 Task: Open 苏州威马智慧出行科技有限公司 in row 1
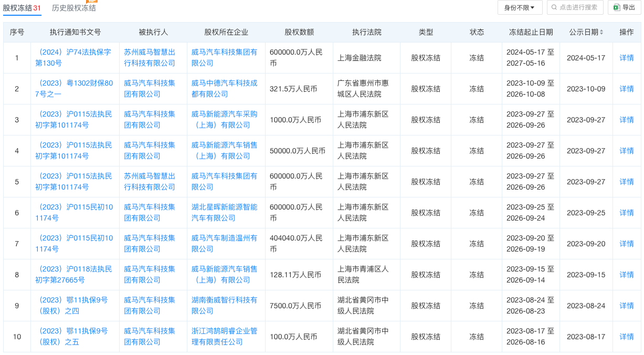point(150,58)
